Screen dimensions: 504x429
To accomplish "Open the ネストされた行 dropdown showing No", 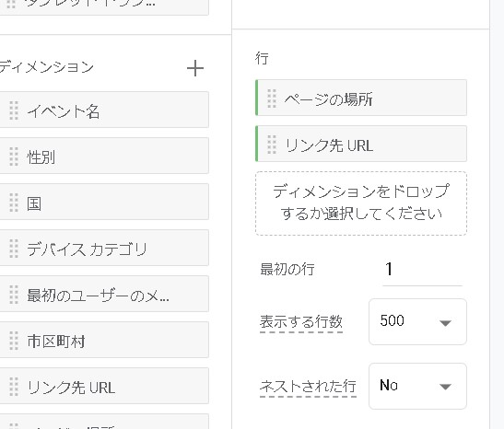I will coord(417,386).
